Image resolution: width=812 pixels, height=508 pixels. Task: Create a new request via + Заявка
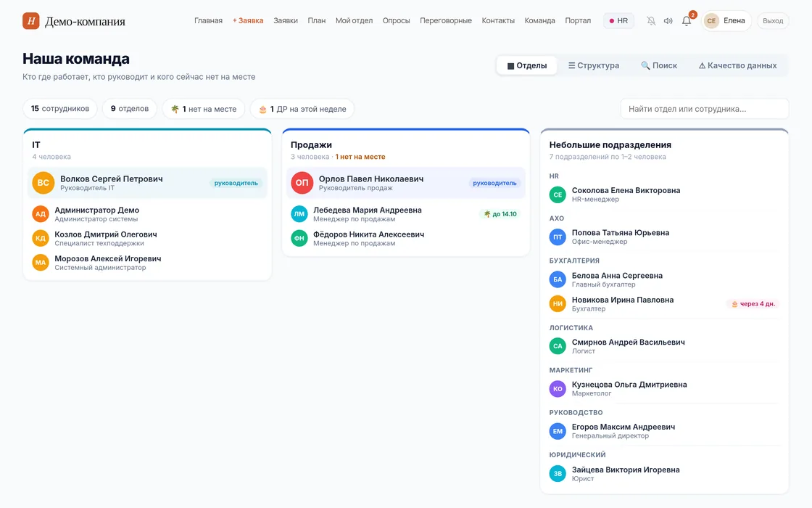point(247,21)
